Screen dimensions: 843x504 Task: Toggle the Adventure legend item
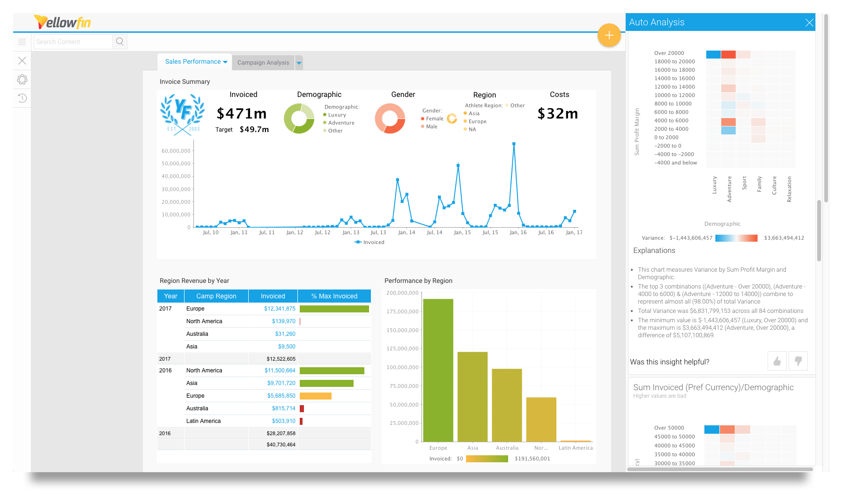[339, 123]
